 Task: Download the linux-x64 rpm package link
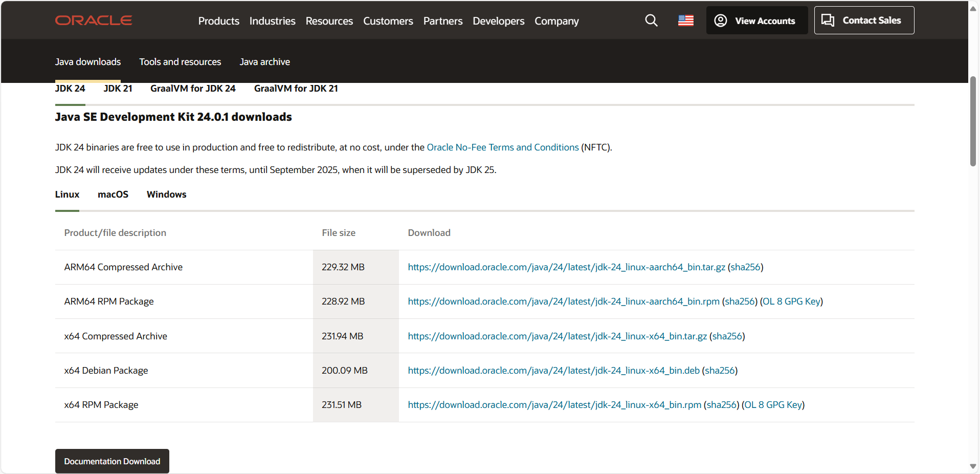(x=554, y=405)
